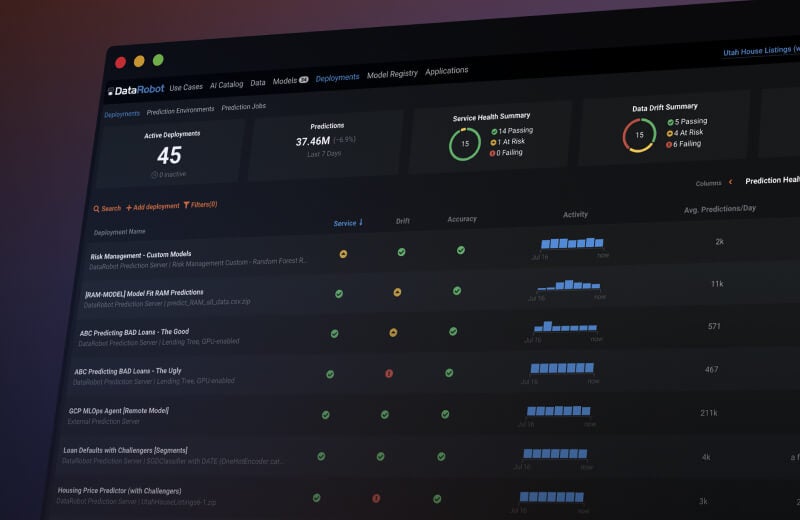Click GCP MLOps Agent activity bar chart
Screen dimensions: 800x520
tap(558, 411)
